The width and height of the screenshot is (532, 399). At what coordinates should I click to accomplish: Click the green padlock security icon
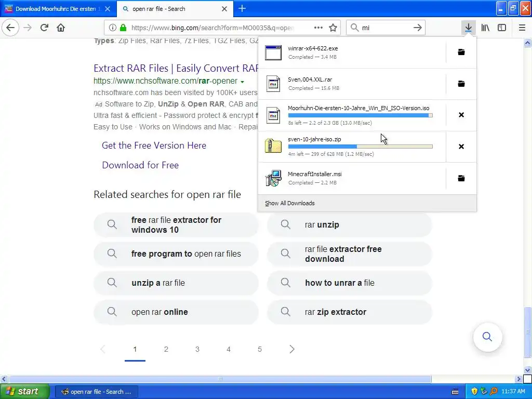pyautogui.click(x=123, y=28)
